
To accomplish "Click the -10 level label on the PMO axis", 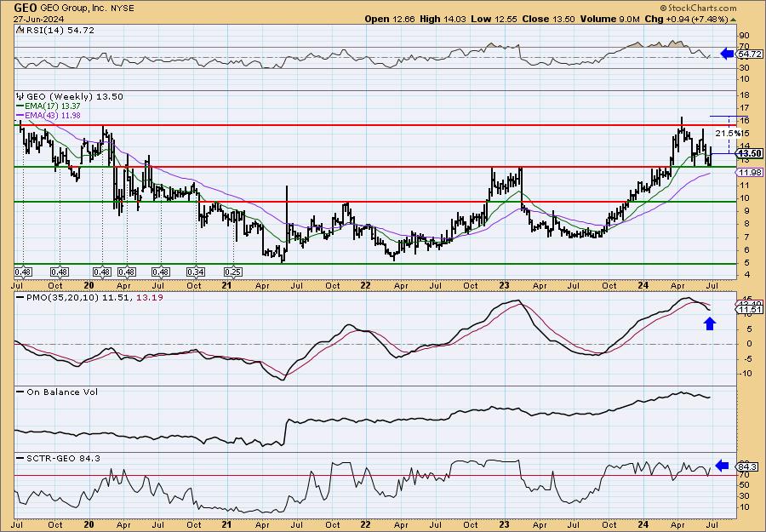I will [x=746, y=374].
